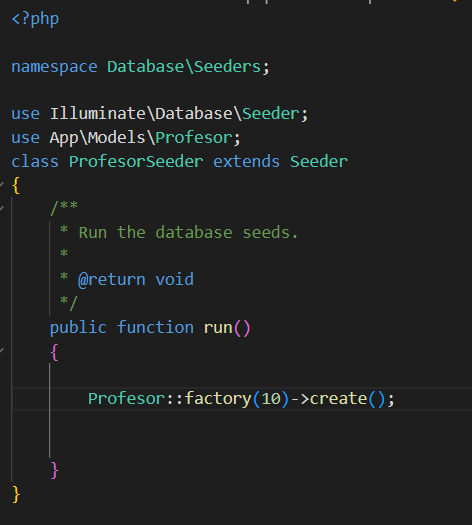Collapse the class body fold arrow

(2, 184)
